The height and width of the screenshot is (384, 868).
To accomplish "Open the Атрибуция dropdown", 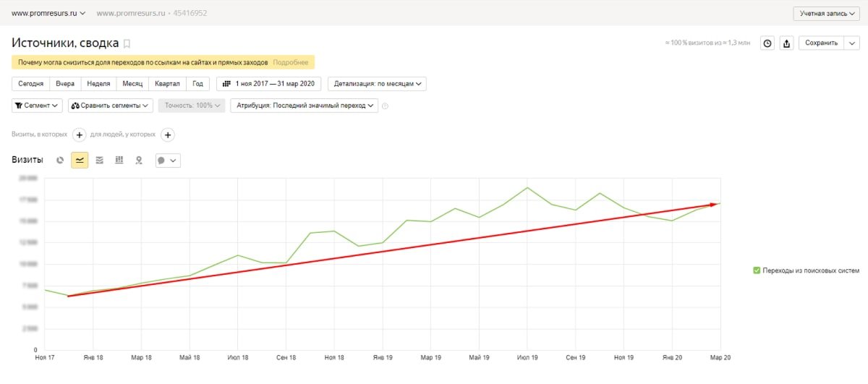I will [x=304, y=106].
